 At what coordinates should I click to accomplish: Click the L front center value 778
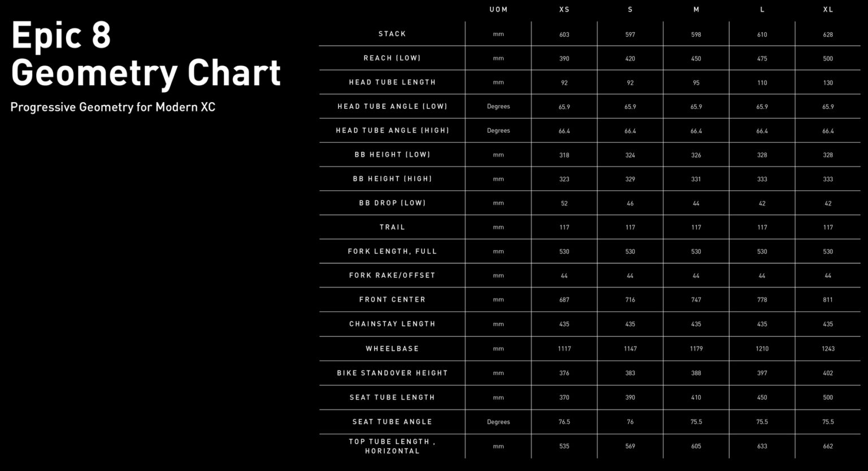762,300
